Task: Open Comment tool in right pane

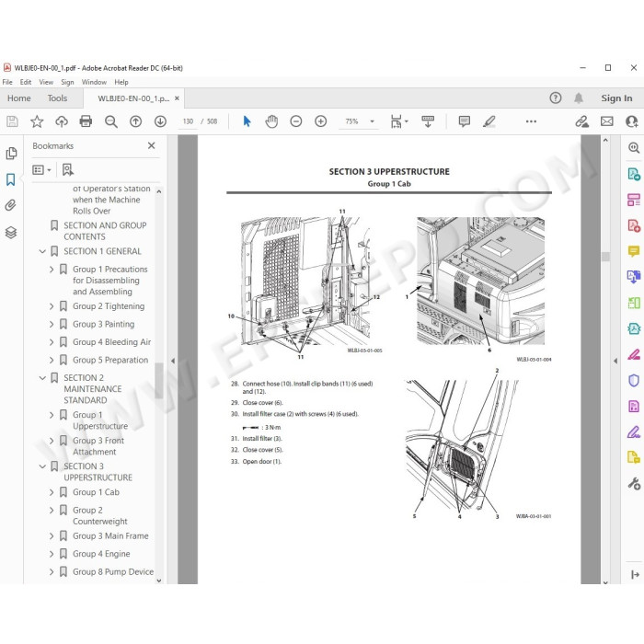Action: 633,250
